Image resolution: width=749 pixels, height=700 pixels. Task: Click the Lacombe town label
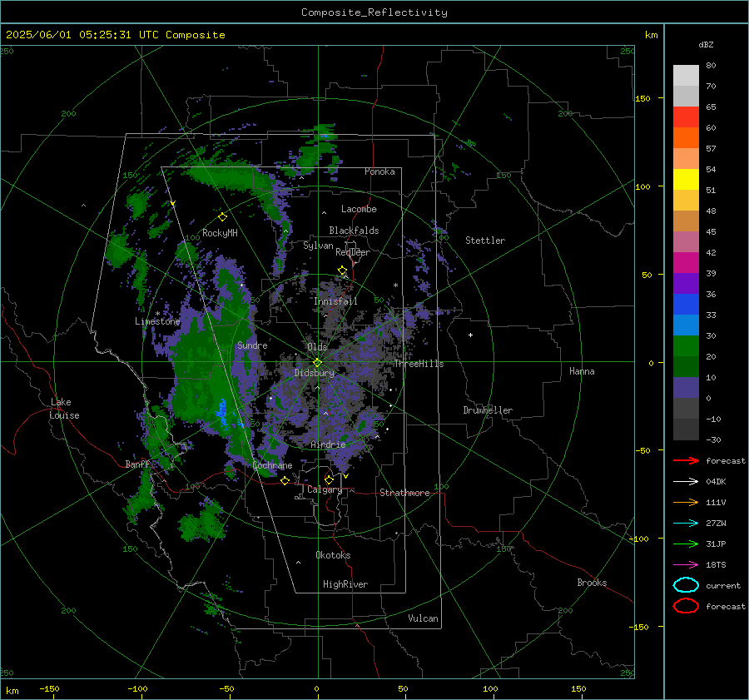pos(359,209)
